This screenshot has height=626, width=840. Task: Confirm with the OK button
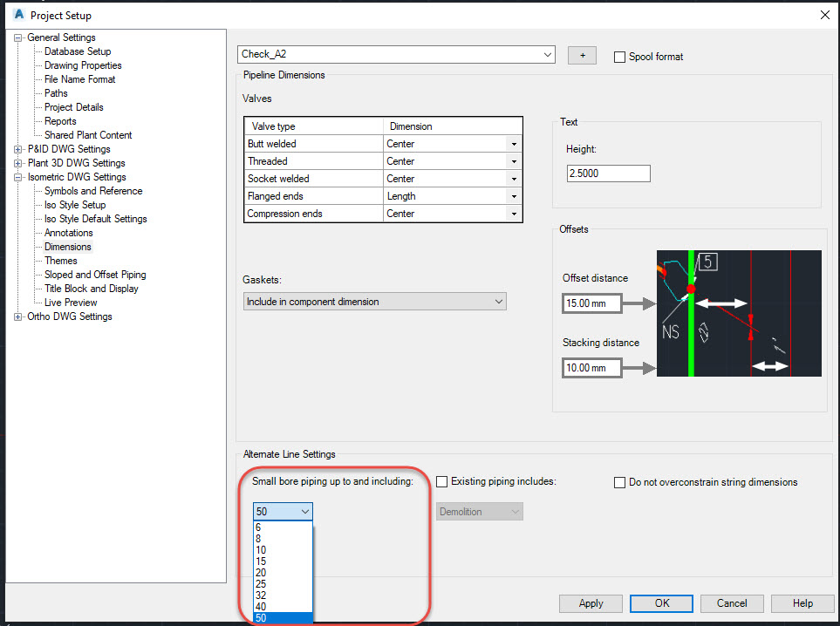tap(661, 603)
